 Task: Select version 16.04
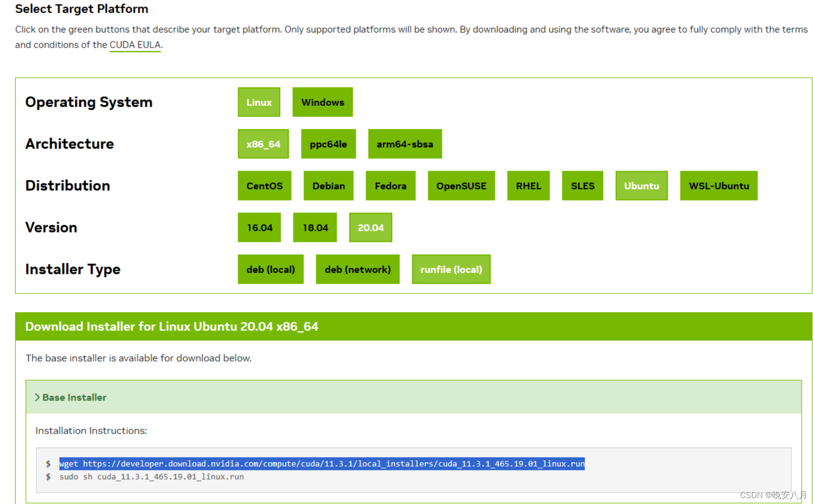coord(259,228)
